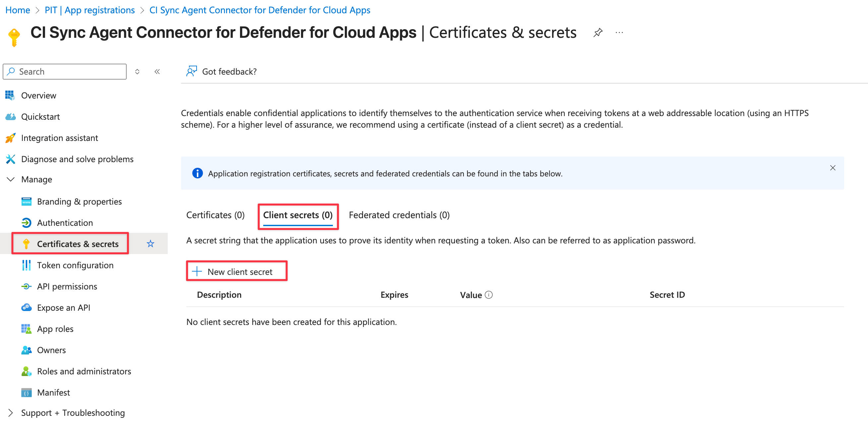This screenshot has width=868, height=439.
Task: Open Expose an API
Action: click(64, 308)
